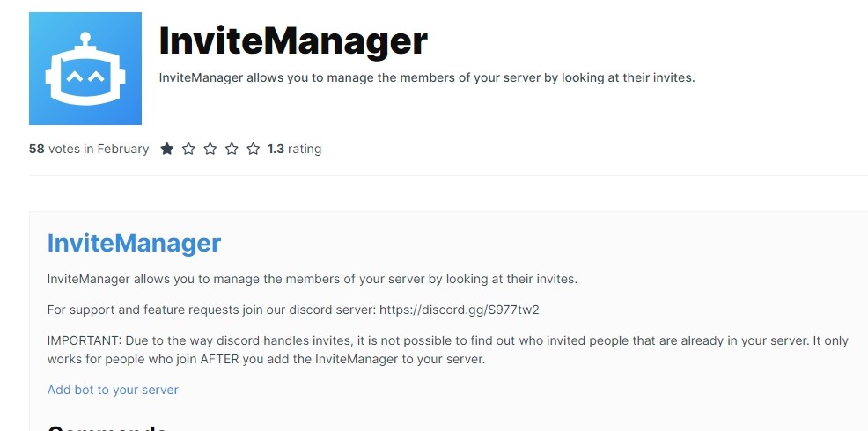Click the fifth rating star
Screen dimensions: 868x431
[x=253, y=149]
